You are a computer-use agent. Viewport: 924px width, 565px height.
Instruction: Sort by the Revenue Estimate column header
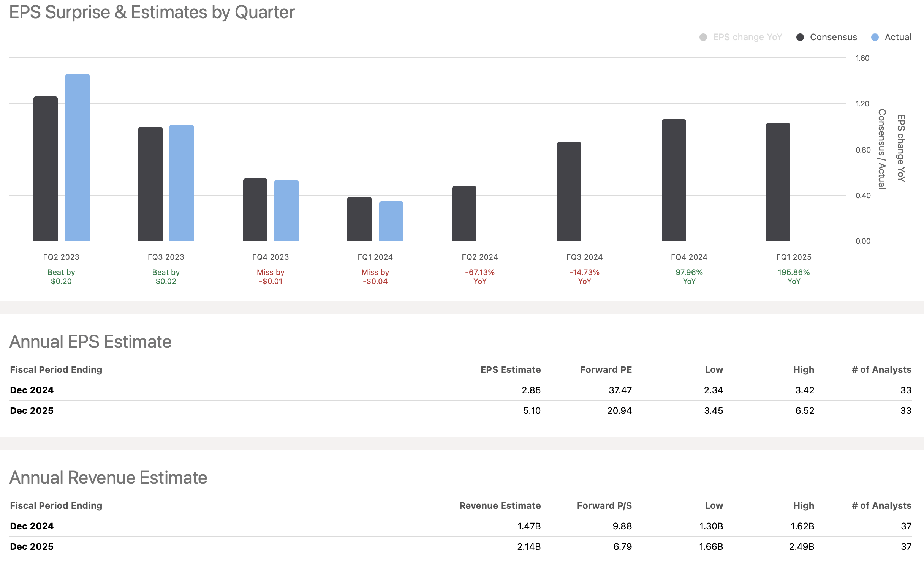click(x=500, y=505)
